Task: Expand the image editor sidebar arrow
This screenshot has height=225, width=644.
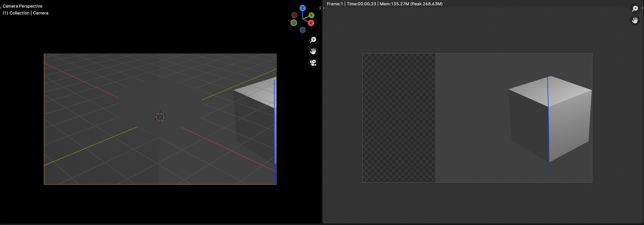Action: pos(642,8)
